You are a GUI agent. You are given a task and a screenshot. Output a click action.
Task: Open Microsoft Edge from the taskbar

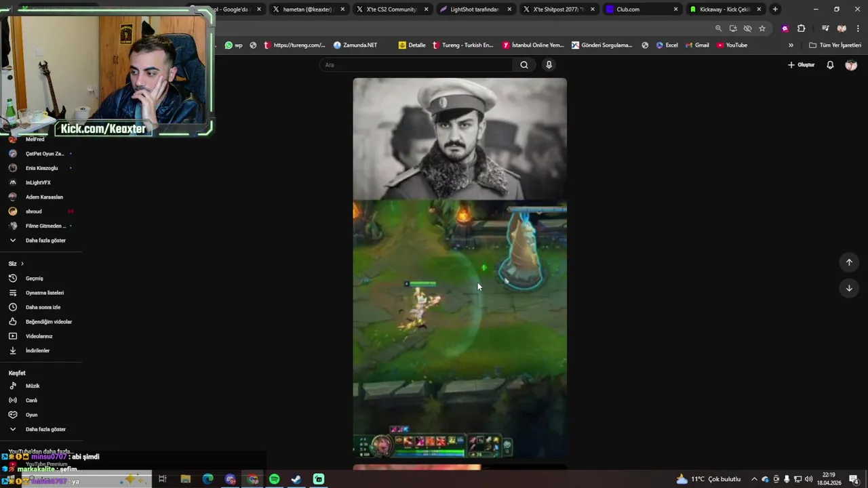[208, 479]
